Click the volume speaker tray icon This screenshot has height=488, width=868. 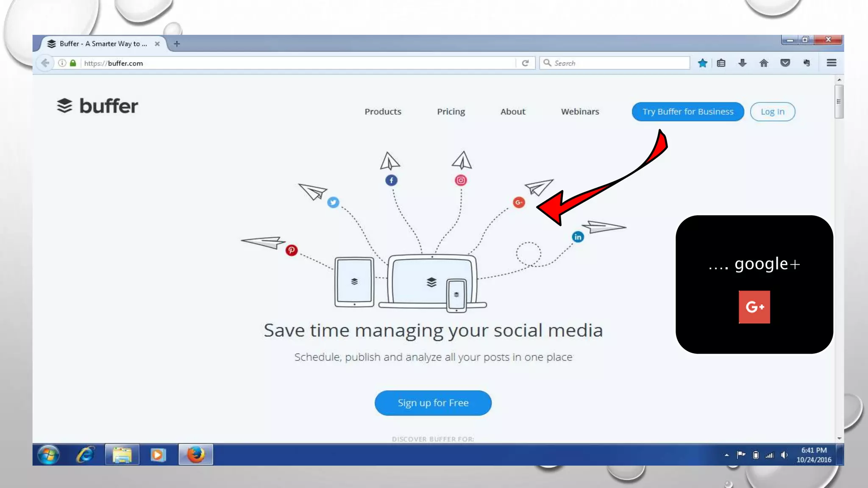point(784,455)
